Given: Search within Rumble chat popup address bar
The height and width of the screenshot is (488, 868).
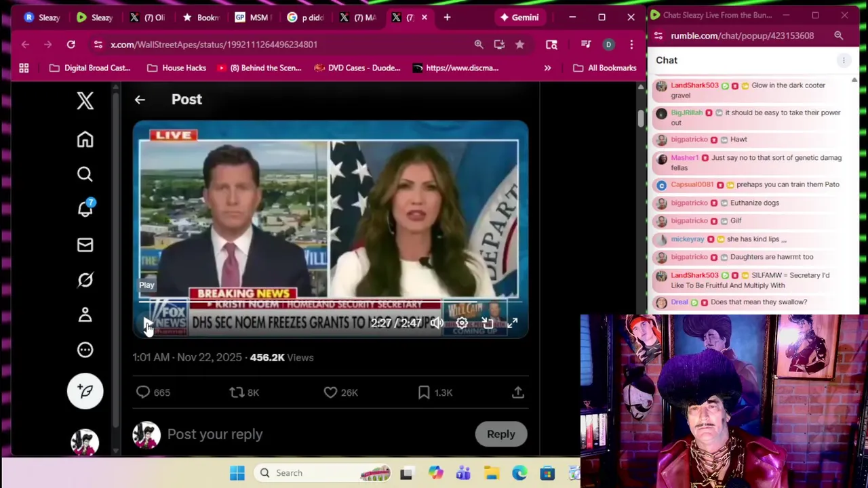Looking at the screenshot, I should [839, 35].
